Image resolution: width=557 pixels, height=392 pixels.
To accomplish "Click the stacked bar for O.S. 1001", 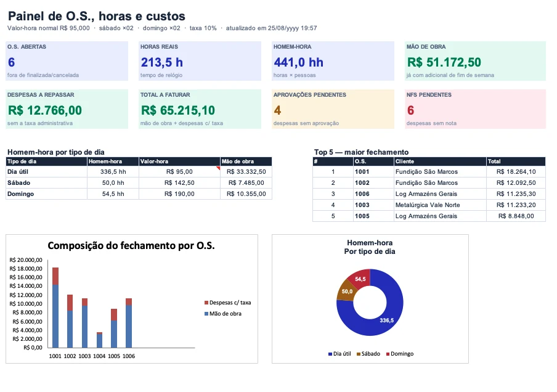I will click(x=55, y=308).
